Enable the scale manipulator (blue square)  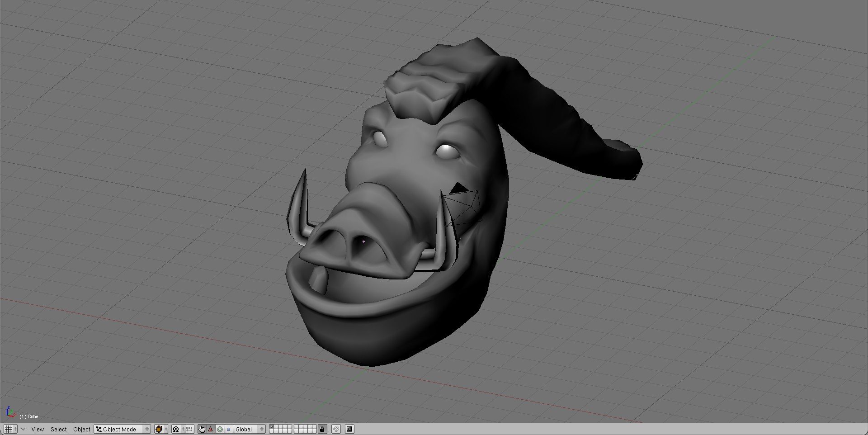(229, 429)
